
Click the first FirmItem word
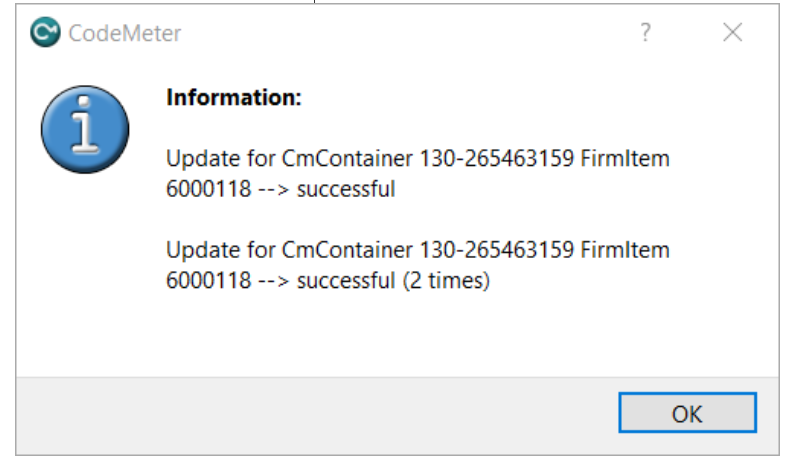[x=625, y=158]
